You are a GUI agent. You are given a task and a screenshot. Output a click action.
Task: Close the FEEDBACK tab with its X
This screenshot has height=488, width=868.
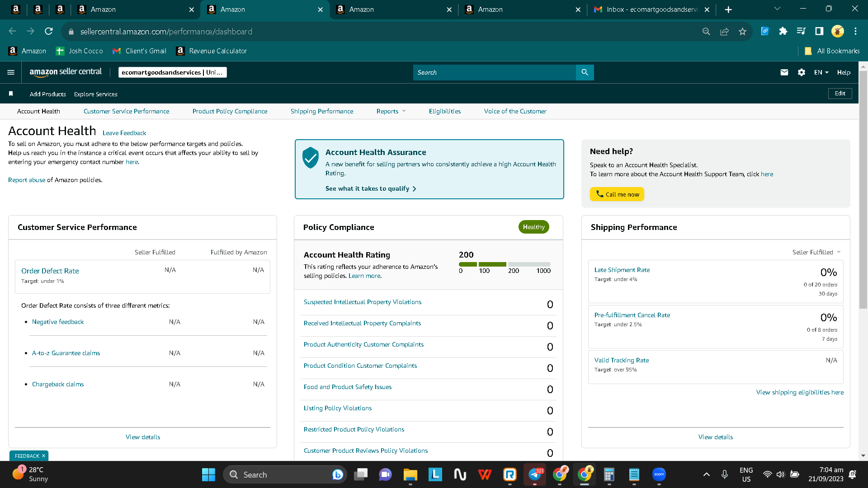click(43, 456)
